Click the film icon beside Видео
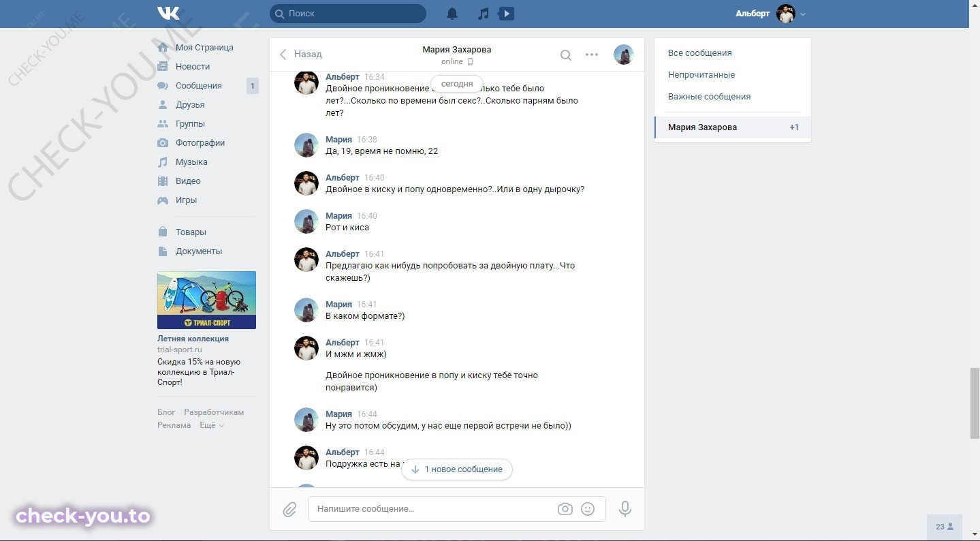This screenshot has height=541, width=980. pos(163,181)
